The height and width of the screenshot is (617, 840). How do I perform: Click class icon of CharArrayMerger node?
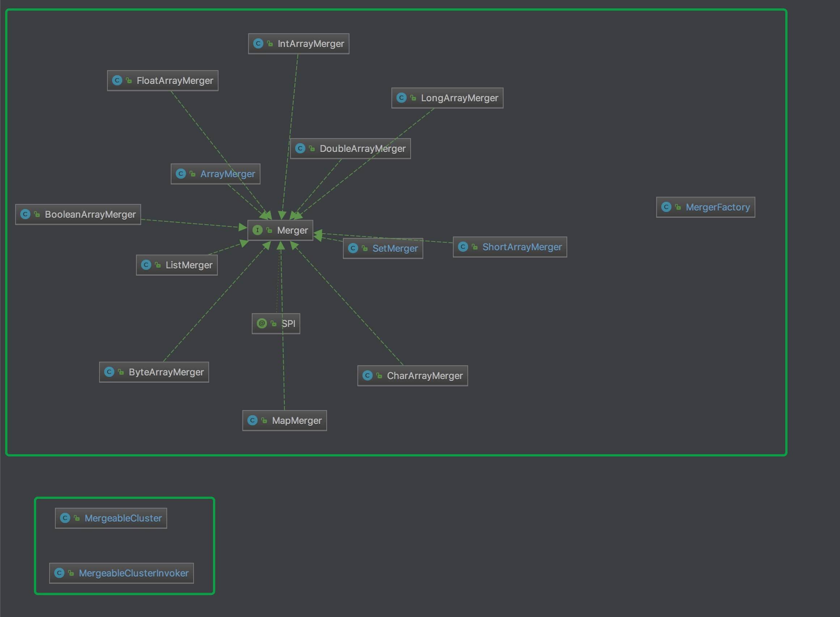click(x=368, y=375)
